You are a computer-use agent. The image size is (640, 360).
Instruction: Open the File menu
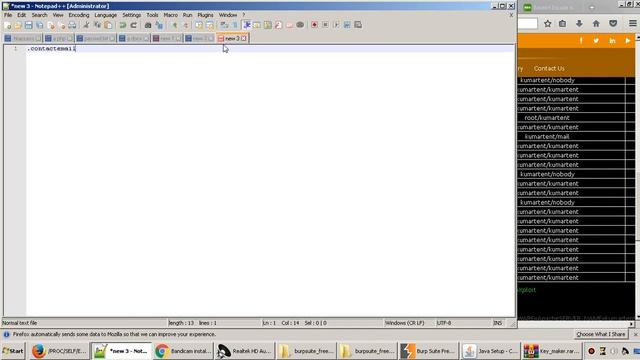pos(8,15)
